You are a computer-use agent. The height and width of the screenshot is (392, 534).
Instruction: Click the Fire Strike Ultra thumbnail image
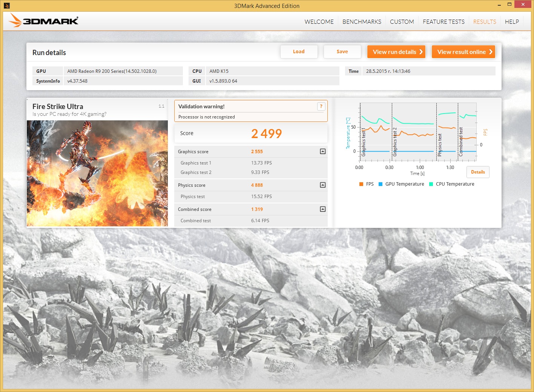pyautogui.click(x=97, y=173)
